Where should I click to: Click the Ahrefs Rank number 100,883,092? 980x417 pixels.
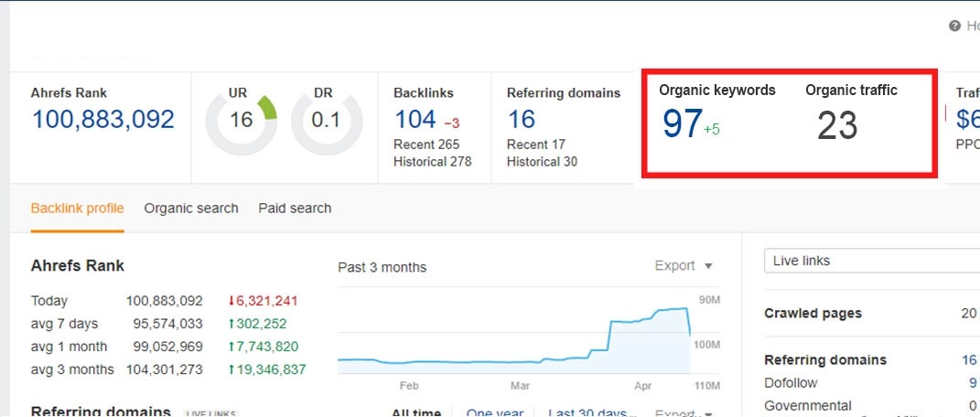[x=103, y=119]
